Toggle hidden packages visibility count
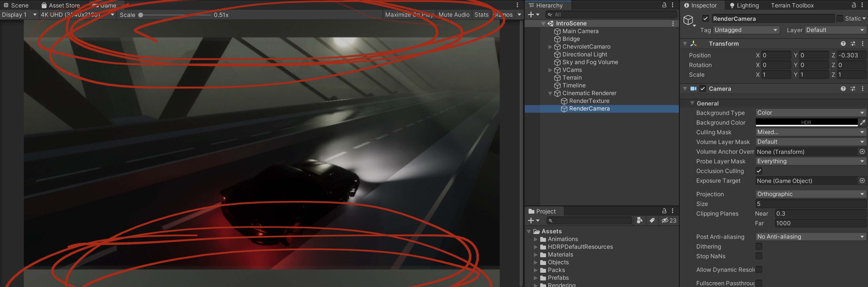 (669, 221)
